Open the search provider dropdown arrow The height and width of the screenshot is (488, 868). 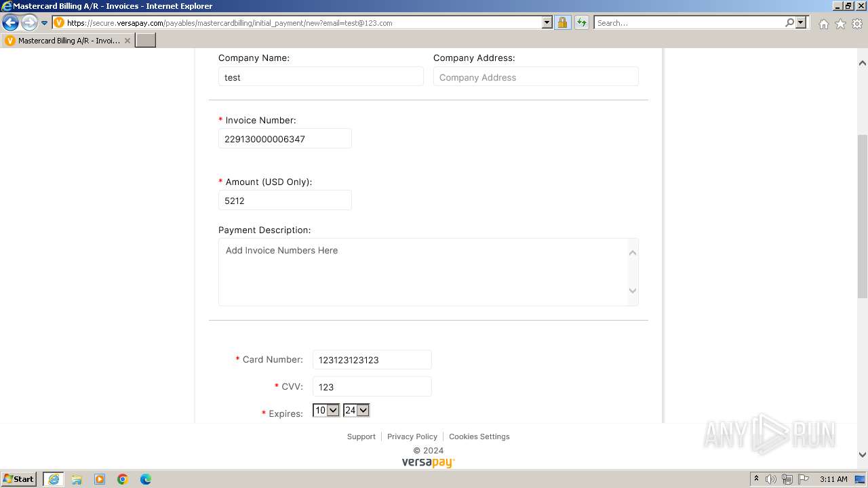801,23
